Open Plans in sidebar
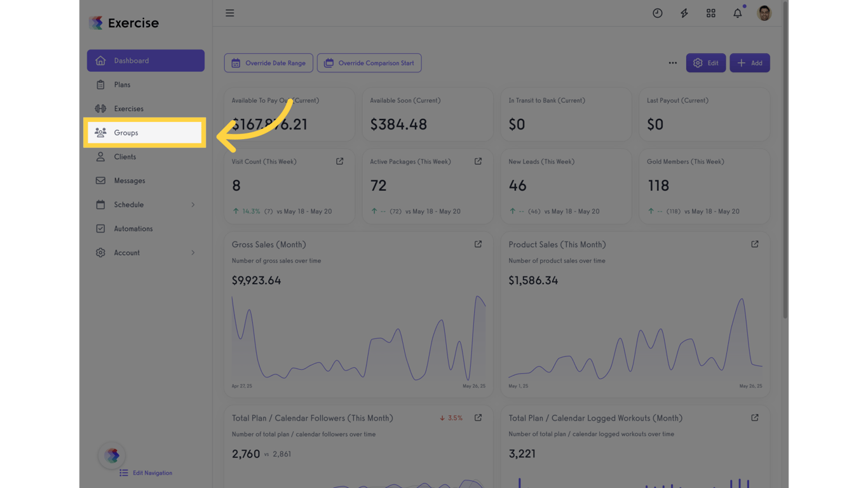 click(146, 85)
